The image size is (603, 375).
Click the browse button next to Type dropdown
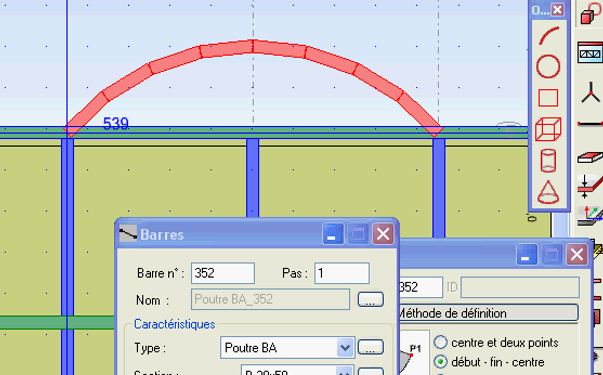pos(370,347)
